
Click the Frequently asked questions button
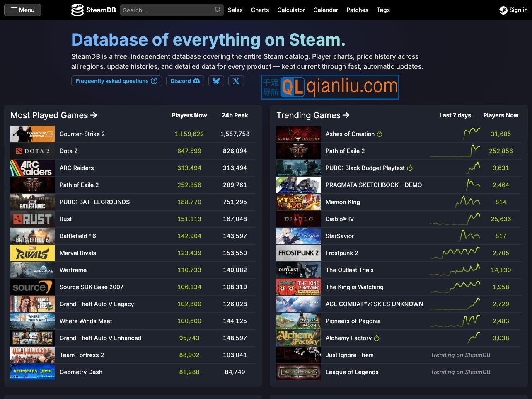click(x=116, y=81)
